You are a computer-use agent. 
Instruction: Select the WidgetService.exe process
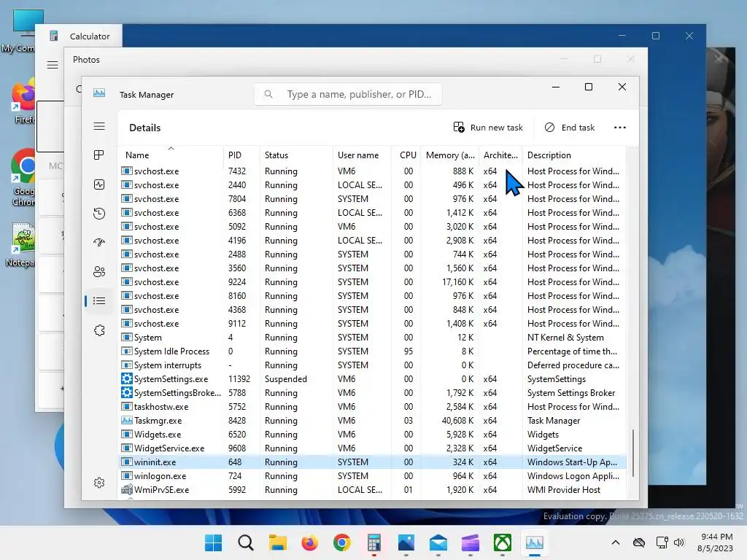372,448
